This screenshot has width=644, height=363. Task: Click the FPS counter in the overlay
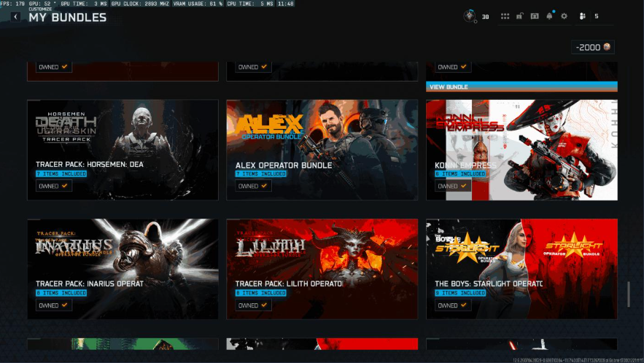(x=12, y=4)
